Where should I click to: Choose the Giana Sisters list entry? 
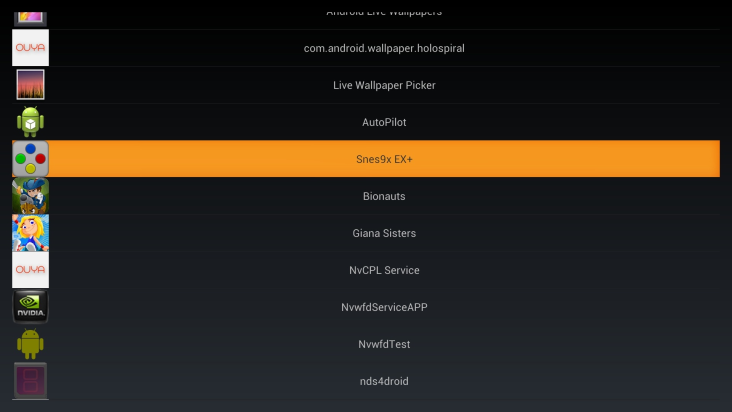coord(384,233)
